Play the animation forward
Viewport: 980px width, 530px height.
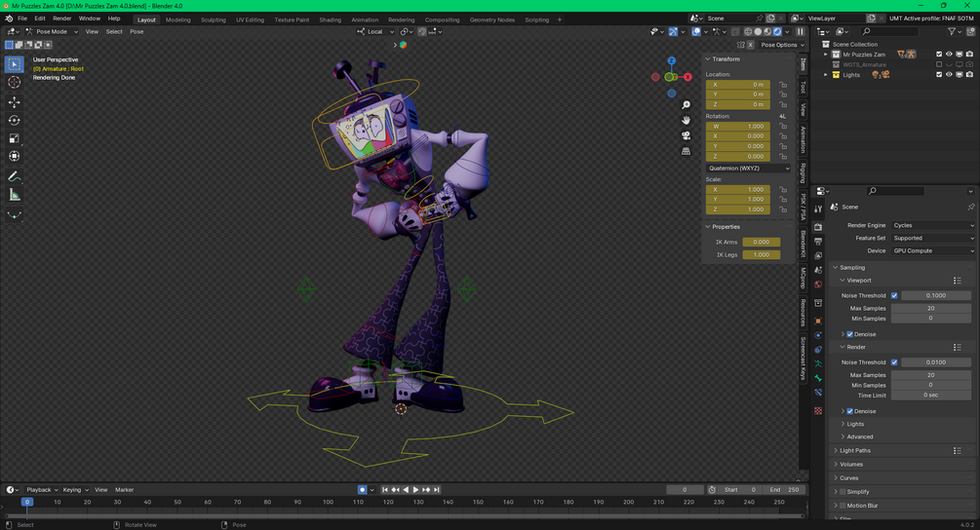[415, 490]
